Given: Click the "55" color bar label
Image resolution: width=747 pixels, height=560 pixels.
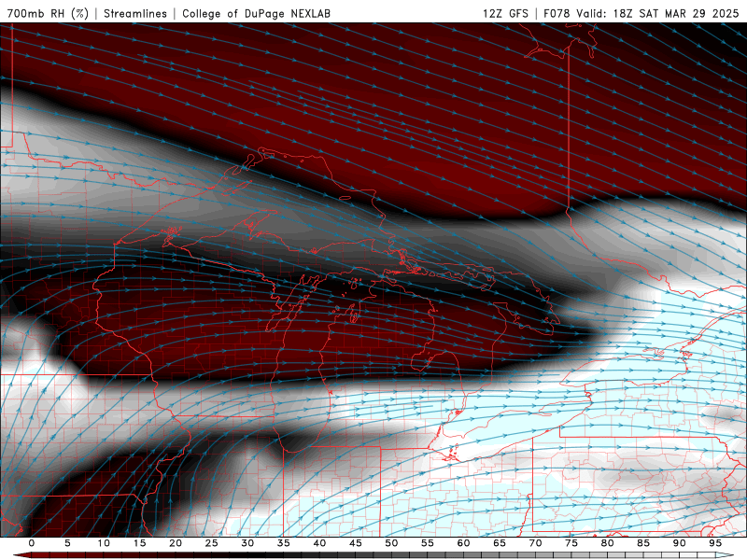Looking at the screenshot, I should tap(428, 543).
